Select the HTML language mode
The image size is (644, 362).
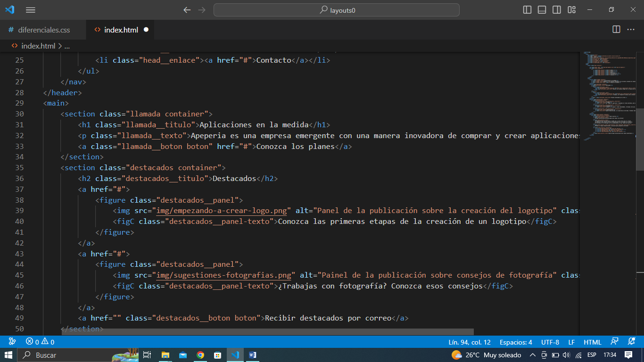[x=593, y=342]
